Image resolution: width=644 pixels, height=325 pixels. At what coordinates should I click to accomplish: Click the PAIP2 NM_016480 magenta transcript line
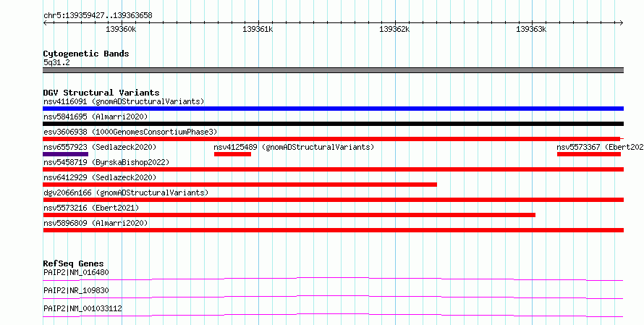(x=333, y=279)
